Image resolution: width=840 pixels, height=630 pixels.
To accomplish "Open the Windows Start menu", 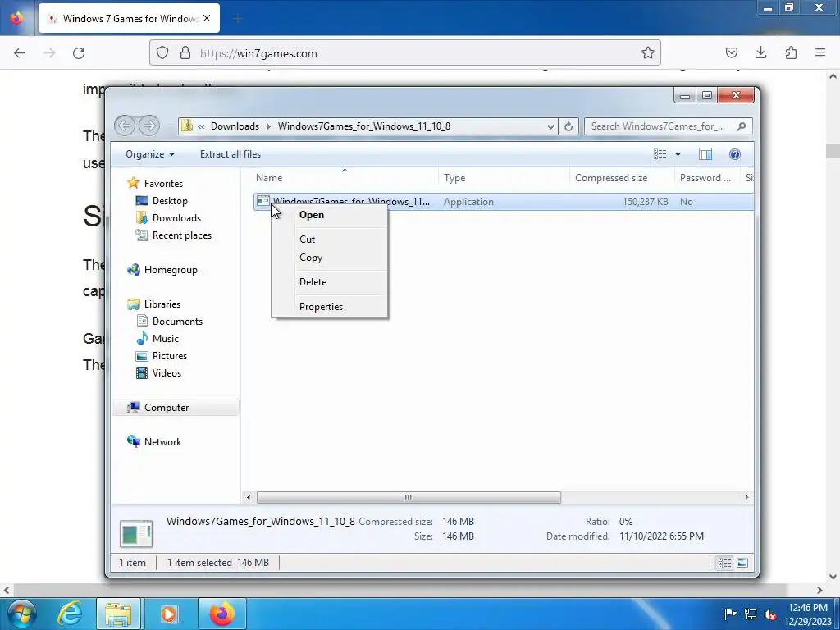I will 22,614.
